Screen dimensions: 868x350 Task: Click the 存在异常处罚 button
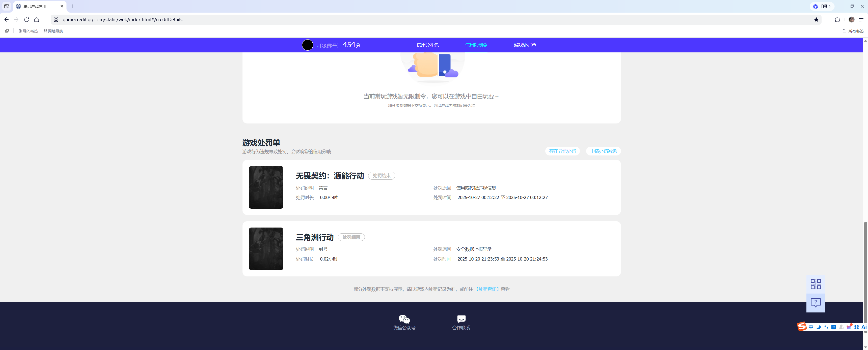pyautogui.click(x=562, y=151)
